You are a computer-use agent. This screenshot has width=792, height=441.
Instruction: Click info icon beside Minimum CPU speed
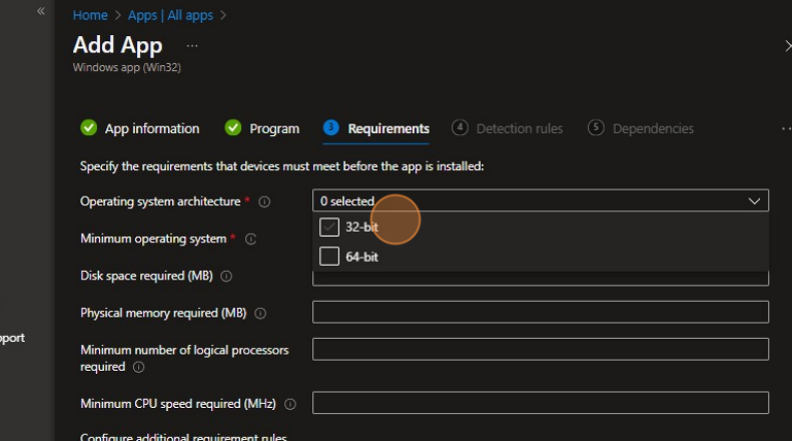pyautogui.click(x=291, y=404)
